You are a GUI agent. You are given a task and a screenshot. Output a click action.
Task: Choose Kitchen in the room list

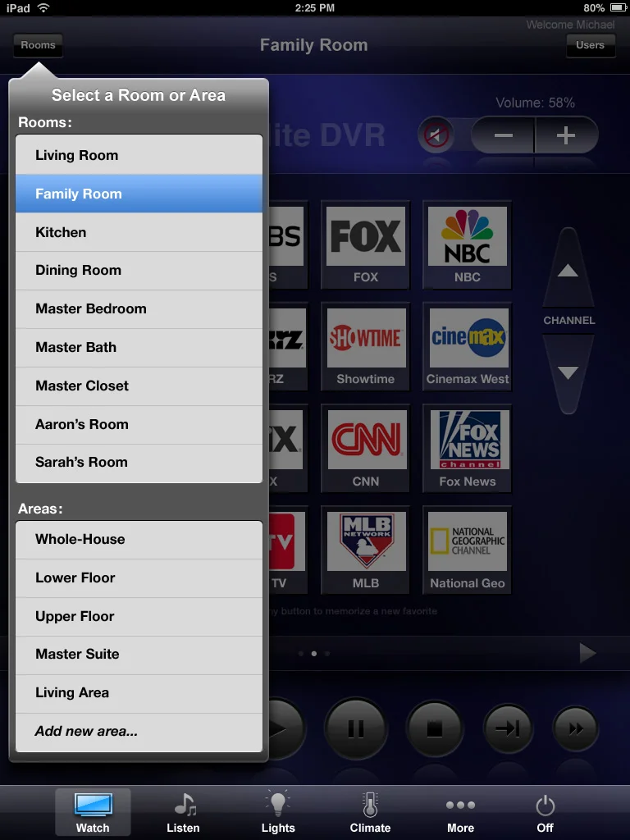pyautogui.click(x=139, y=232)
